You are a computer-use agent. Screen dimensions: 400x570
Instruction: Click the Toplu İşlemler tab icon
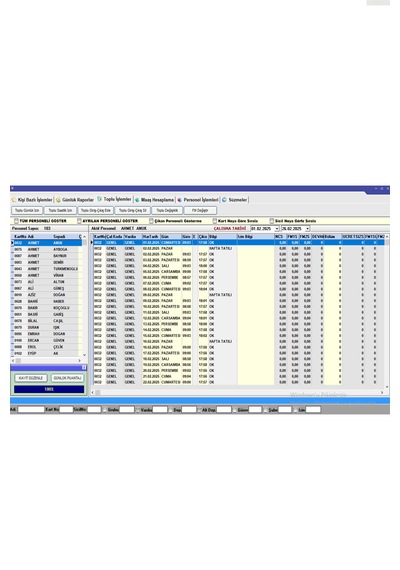click(99, 199)
